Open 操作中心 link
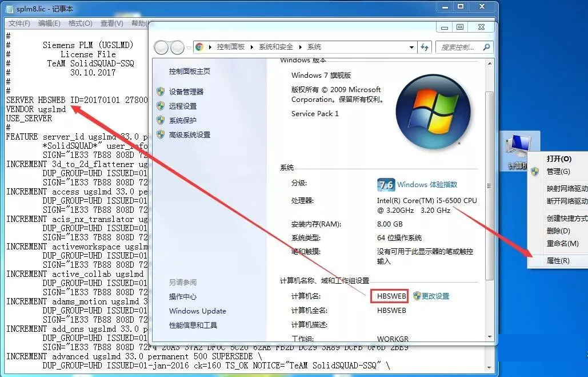This screenshot has height=377, width=588. pyautogui.click(x=183, y=297)
